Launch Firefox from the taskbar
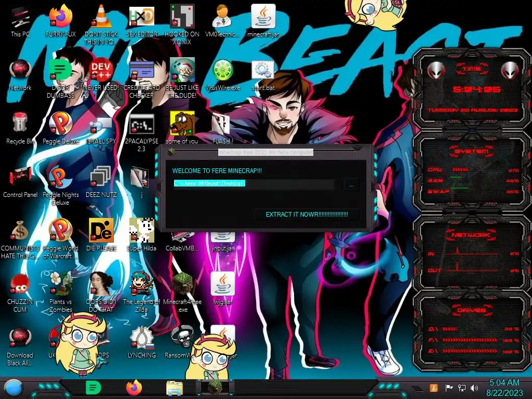Viewport: 532px width, 399px height. [134, 388]
